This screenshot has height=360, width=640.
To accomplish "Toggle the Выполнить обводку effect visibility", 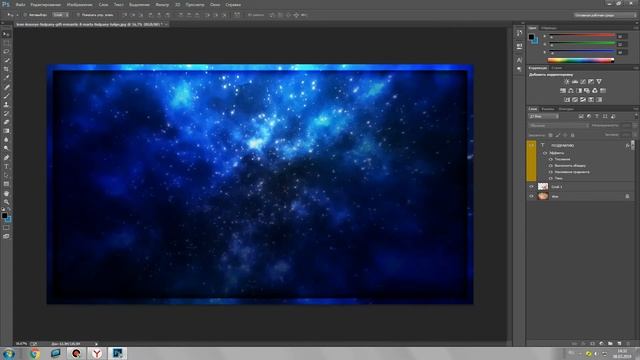I will pos(551,166).
